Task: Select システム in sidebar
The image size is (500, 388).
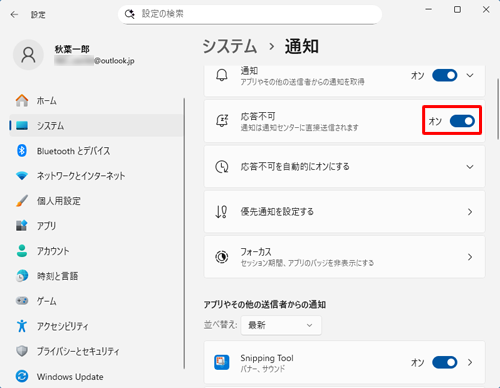Action: [96, 126]
